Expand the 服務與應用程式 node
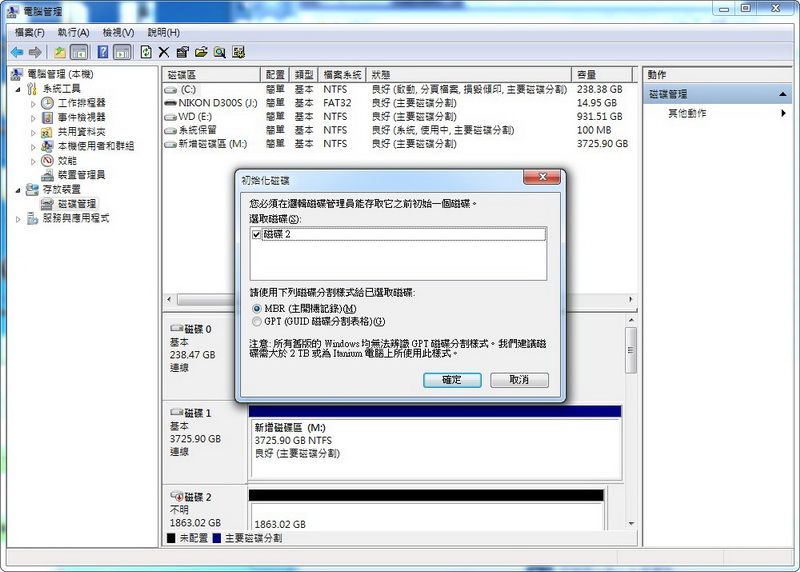The image size is (800, 572). 18,219
